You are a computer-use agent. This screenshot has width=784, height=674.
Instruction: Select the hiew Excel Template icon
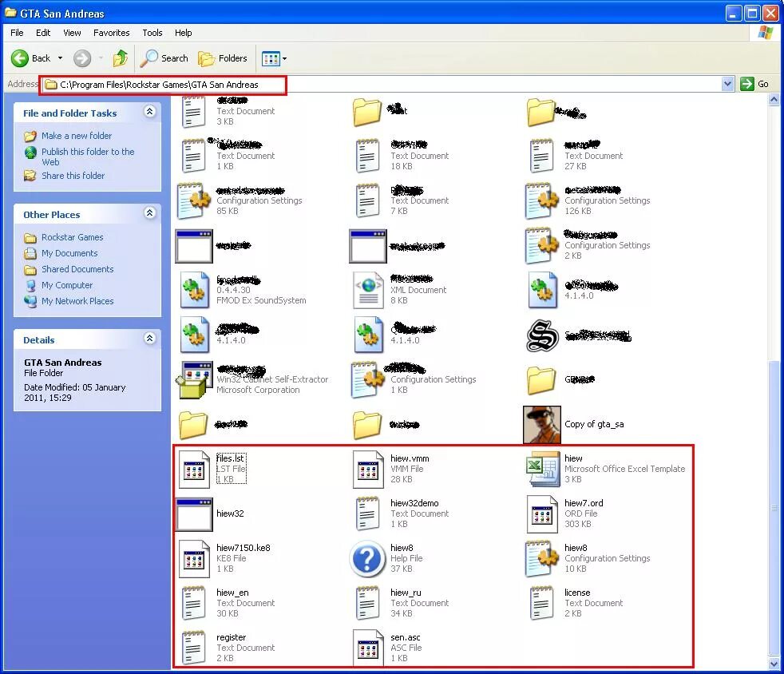pyautogui.click(x=543, y=469)
